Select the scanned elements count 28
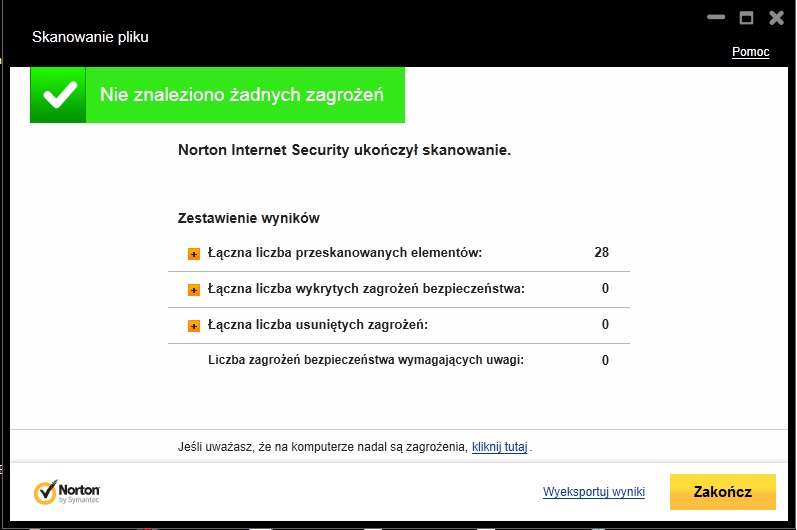Viewport: 797px width, 530px height. pyautogui.click(x=601, y=252)
